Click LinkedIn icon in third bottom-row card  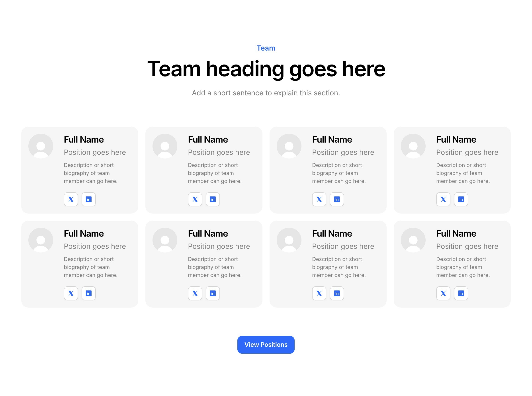coord(337,293)
